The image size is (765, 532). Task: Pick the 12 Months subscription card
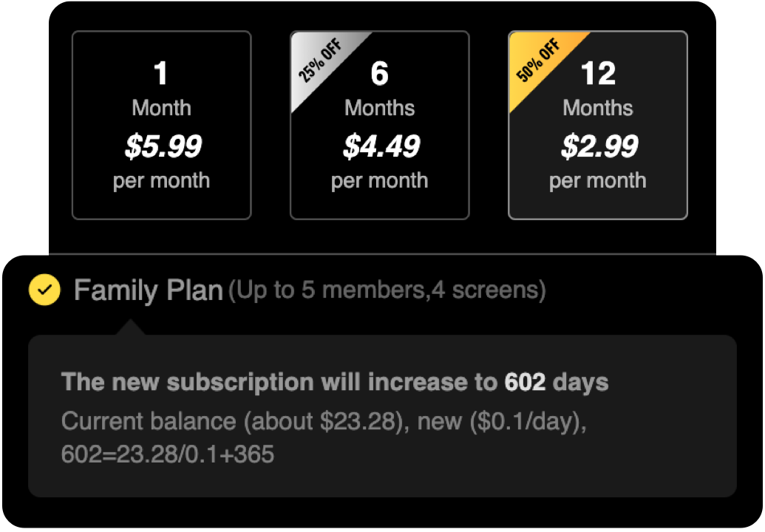pyautogui.click(x=597, y=125)
